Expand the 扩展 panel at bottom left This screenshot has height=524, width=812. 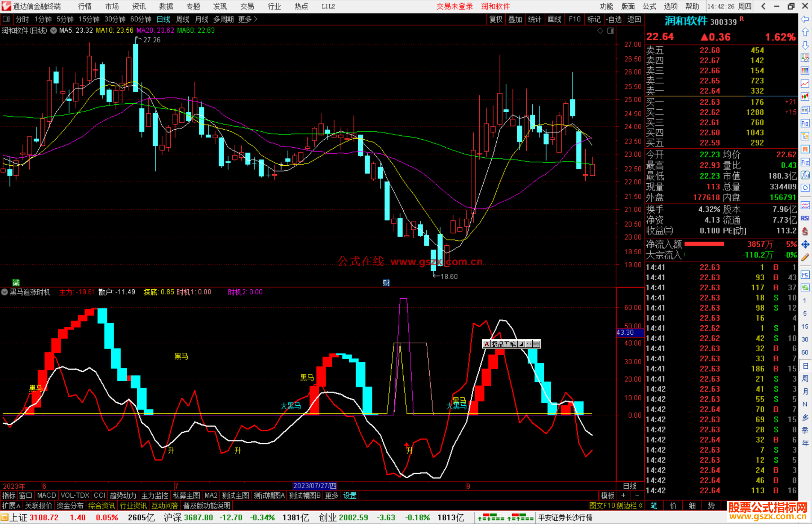11,506
